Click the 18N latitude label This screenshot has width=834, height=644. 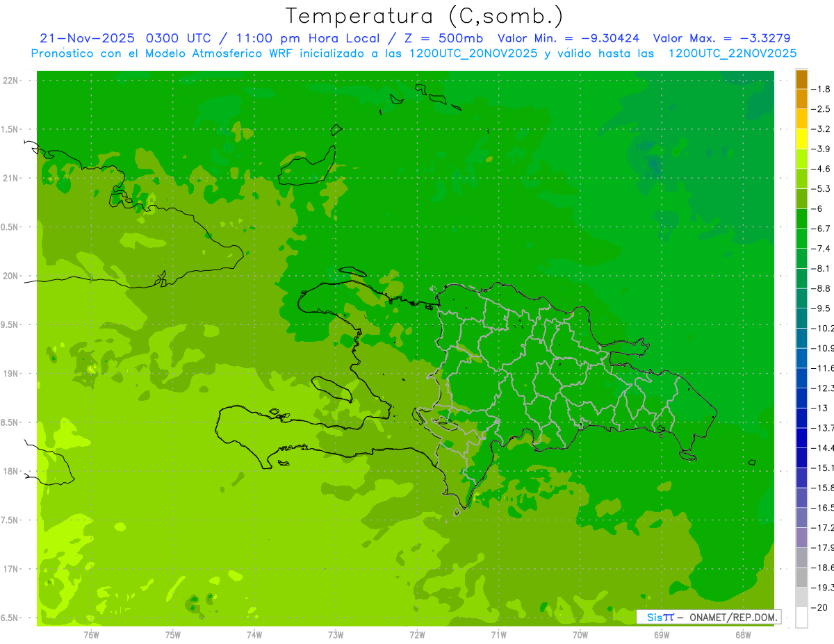(x=10, y=471)
